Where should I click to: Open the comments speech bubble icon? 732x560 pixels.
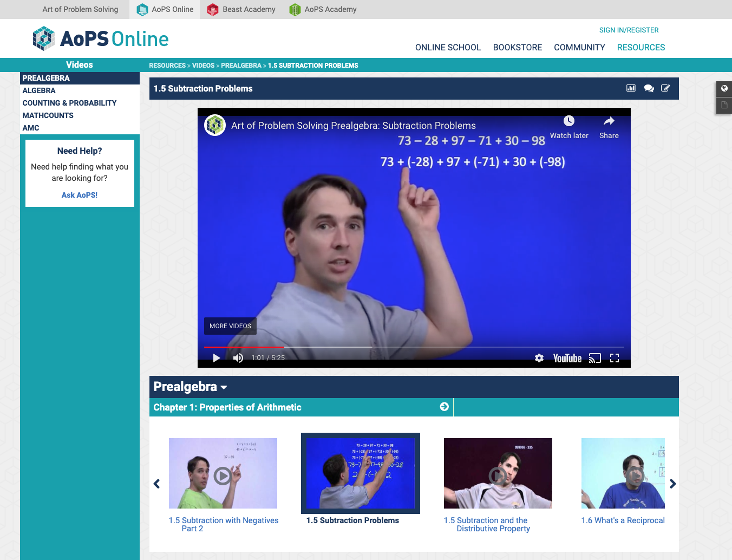coord(649,88)
